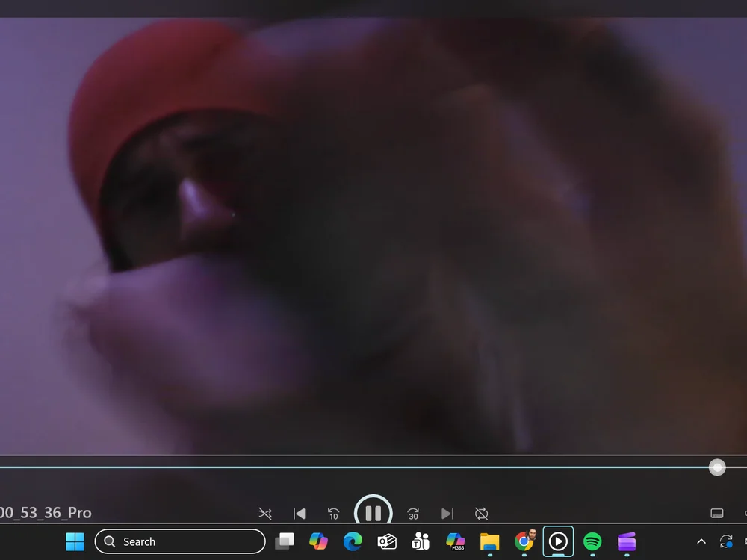The image size is (747, 560).
Task: Switch to Google Chrome
Action: 524,541
